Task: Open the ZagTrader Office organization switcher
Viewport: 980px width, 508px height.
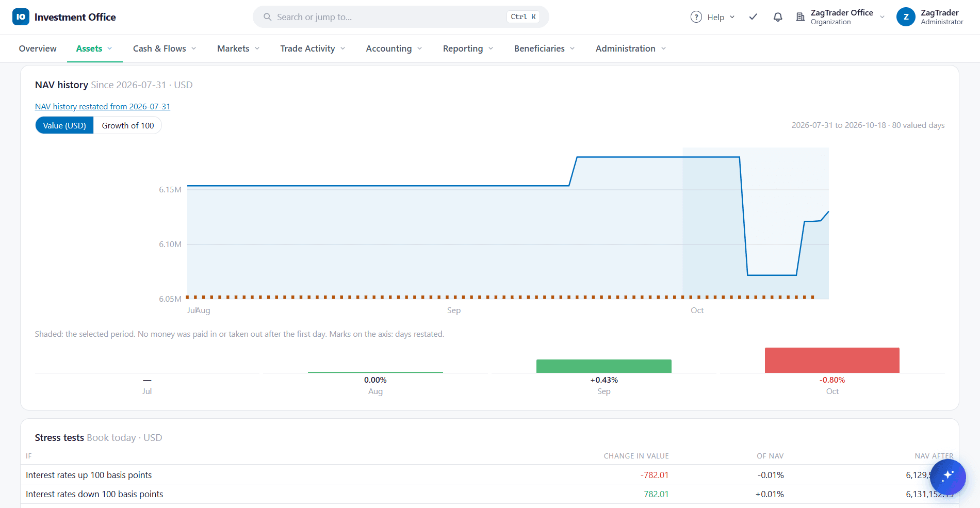Action: tap(841, 17)
